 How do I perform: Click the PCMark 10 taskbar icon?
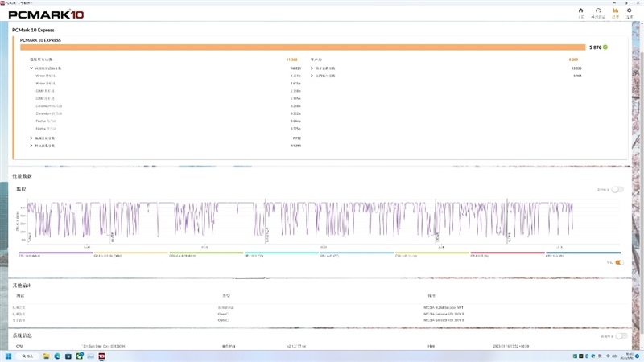[101, 356]
